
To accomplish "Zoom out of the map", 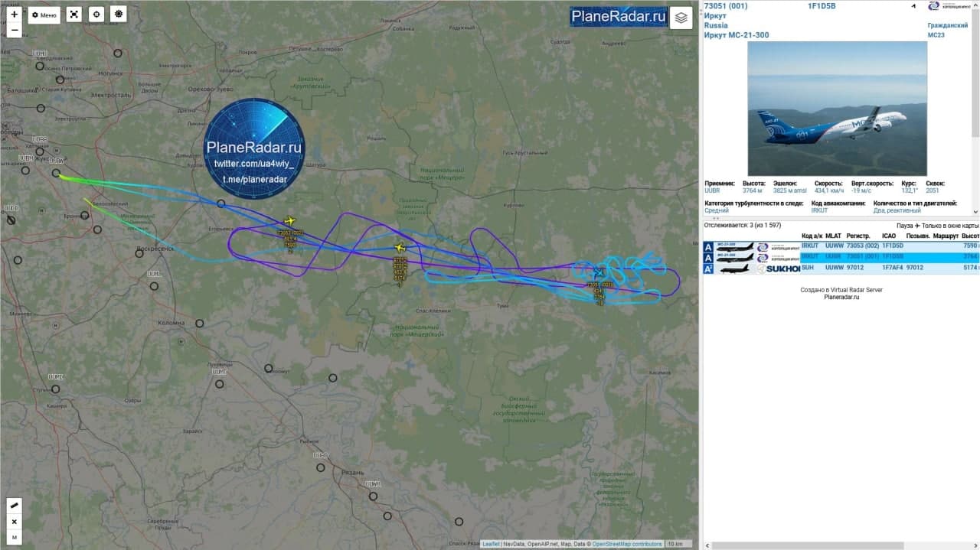I will tap(14, 31).
